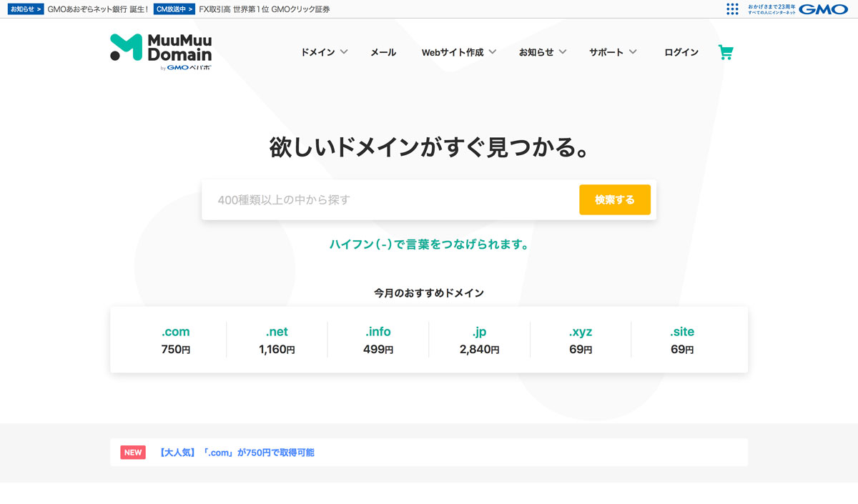Open the ドメイン menu
This screenshot has height=504, width=858.
click(x=317, y=52)
